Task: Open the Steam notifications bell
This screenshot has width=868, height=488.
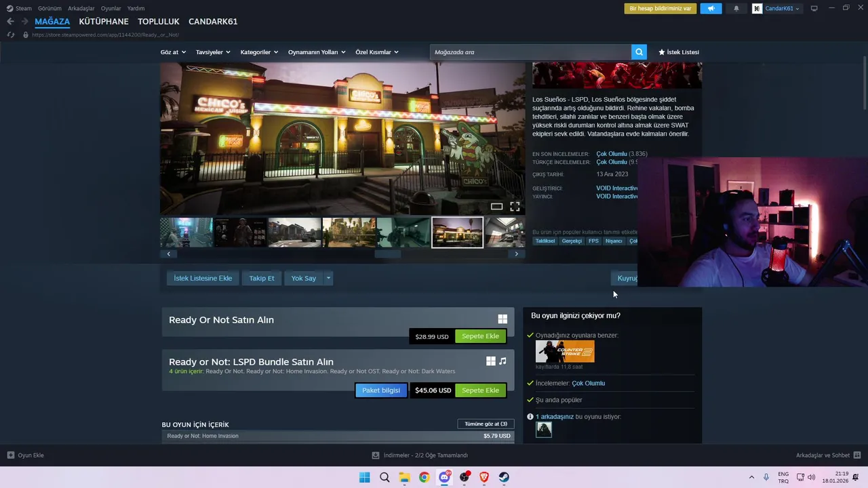Action: click(x=736, y=9)
